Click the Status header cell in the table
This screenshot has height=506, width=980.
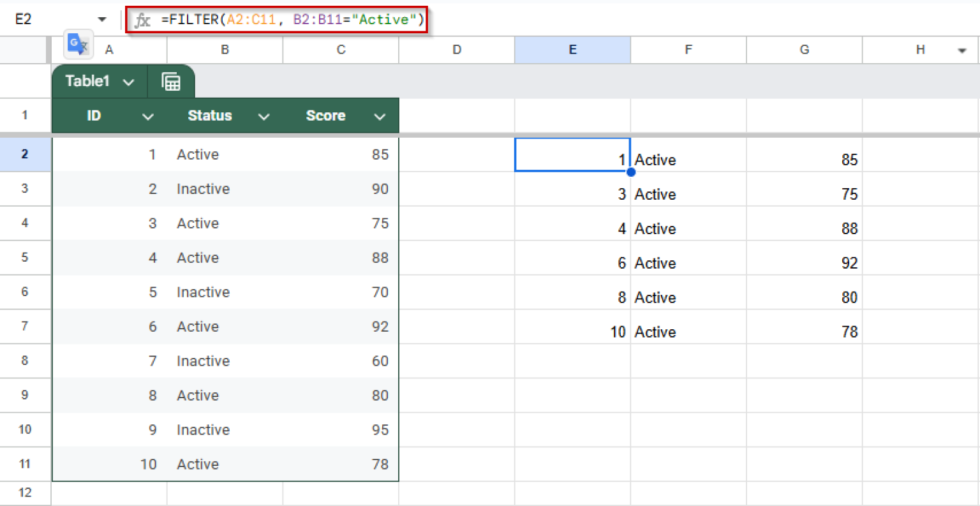click(x=209, y=115)
